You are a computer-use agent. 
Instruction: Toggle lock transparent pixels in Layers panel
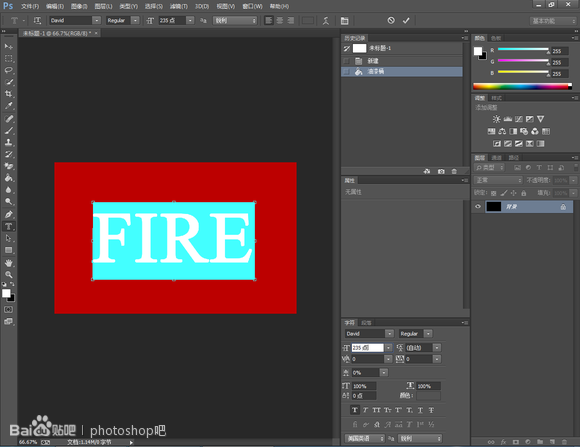point(493,193)
